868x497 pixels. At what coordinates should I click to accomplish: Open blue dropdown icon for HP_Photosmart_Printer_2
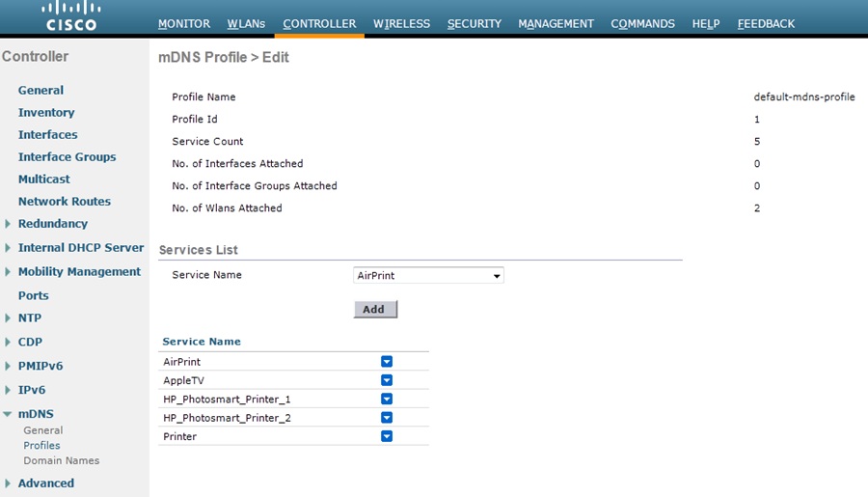(x=387, y=418)
